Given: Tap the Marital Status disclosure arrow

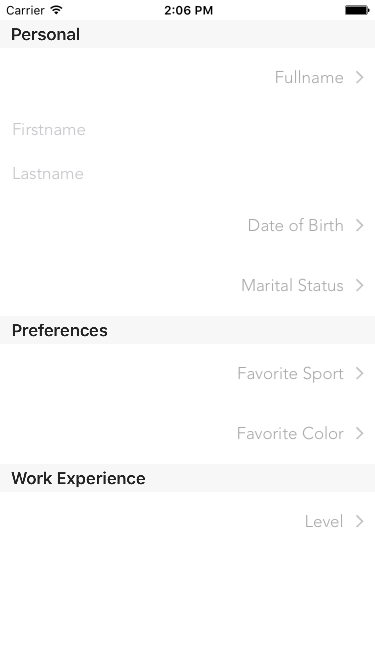Looking at the screenshot, I should (x=360, y=285).
